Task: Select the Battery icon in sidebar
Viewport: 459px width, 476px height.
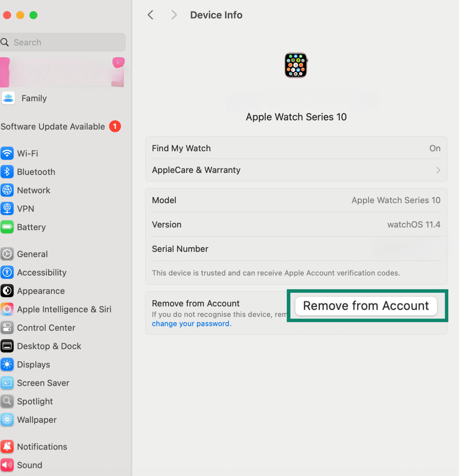Action: click(7, 227)
